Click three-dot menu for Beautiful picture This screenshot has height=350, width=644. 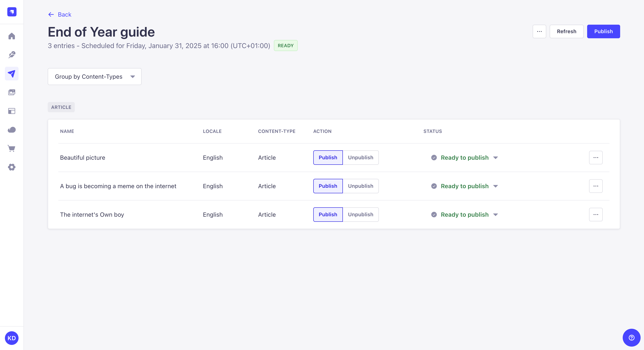[x=596, y=157]
